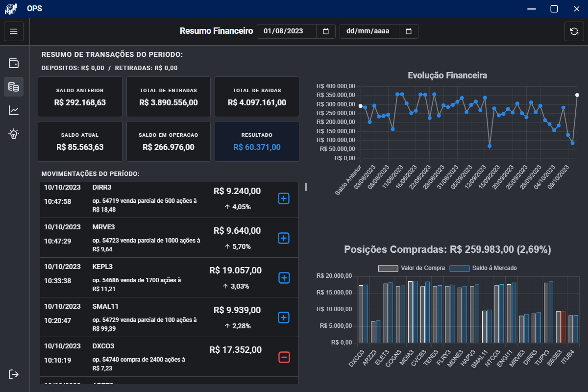Select the Total de Entradas card
Viewport: 588px width, 392px height.
coord(169,97)
